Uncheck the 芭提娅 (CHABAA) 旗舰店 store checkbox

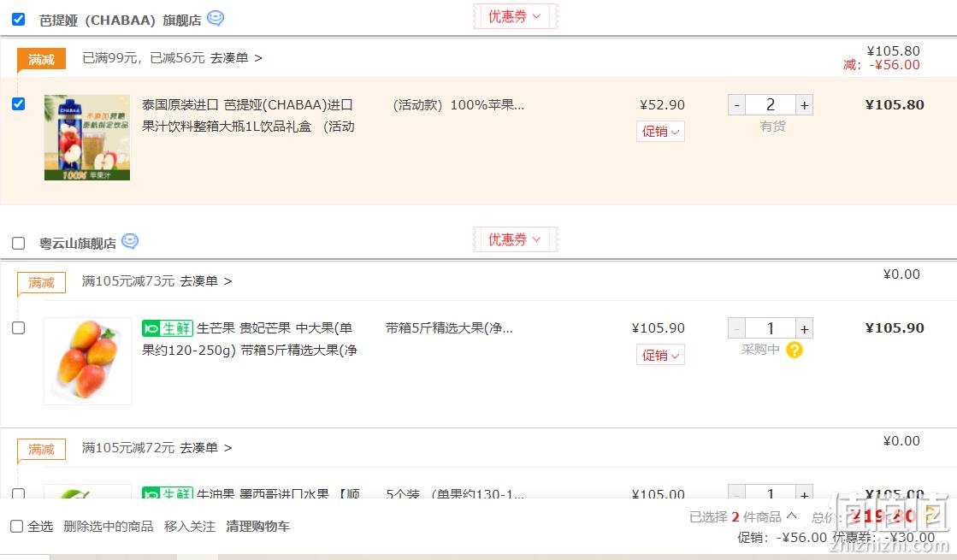[18, 19]
